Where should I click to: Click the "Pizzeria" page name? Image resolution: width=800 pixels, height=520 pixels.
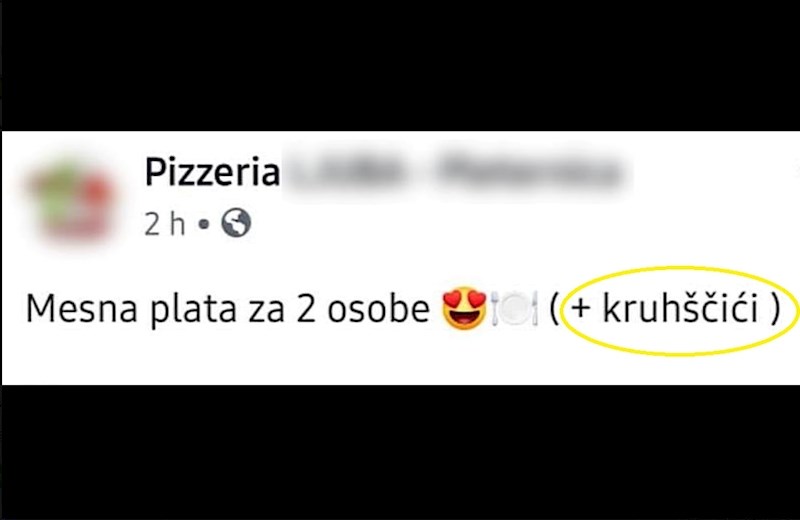point(212,172)
